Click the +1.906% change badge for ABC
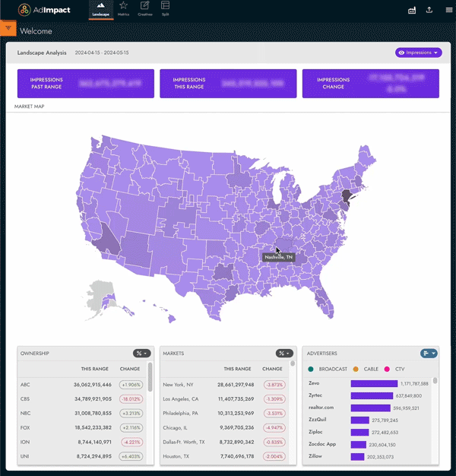This screenshot has height=476, width=456. coord(131,385)
